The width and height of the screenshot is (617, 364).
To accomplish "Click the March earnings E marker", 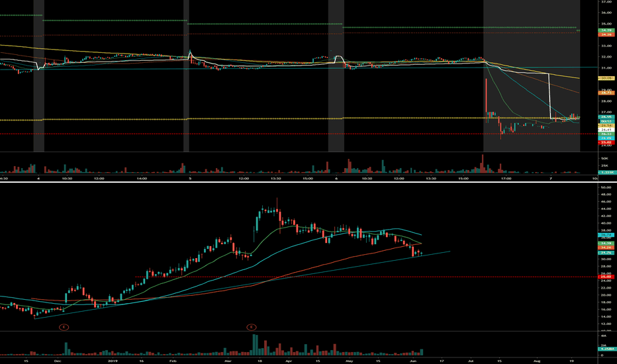I will point(252,327).
